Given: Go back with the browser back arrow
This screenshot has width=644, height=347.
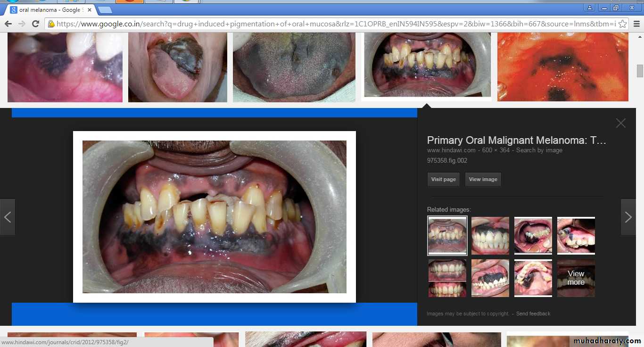Looking at the screenshot, I should click(x=8, y=24).
